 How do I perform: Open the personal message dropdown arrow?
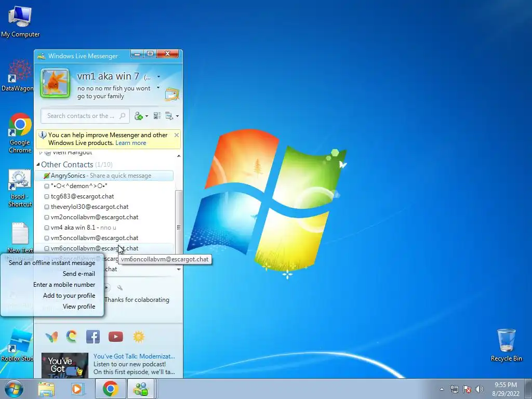point(158,87)
